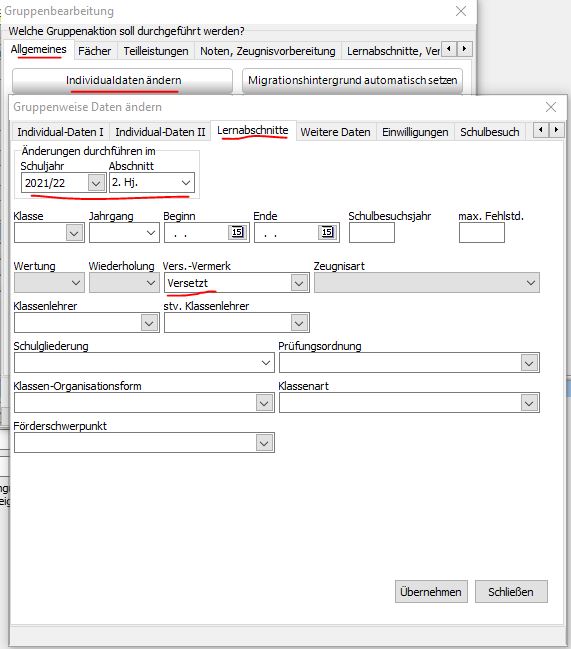The height and width of the screenshot is (649, 571).
Task: Open the Teilleistungen tab
Action: point(156,51)
